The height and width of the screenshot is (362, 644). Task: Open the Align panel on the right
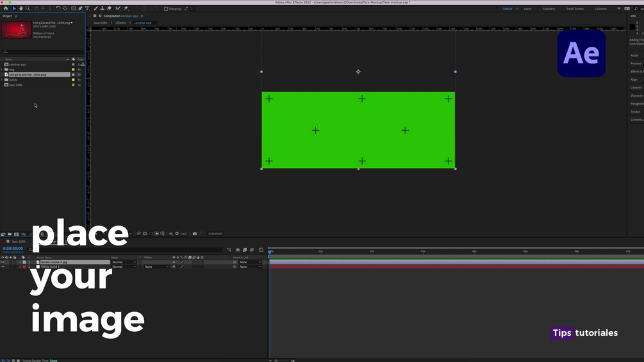(x=634, y=79)
